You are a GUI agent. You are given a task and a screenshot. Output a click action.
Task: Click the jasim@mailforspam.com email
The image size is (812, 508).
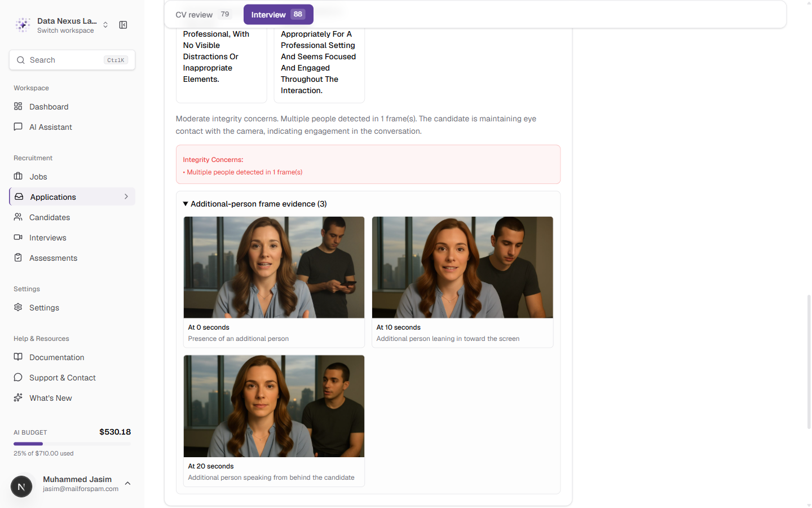tap(81, 489)
